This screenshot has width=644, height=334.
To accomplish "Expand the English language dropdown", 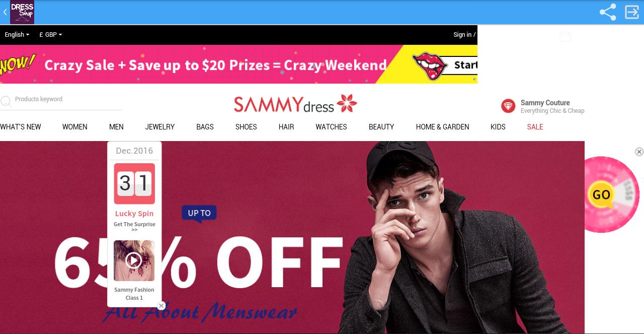I will click(17, 35).
